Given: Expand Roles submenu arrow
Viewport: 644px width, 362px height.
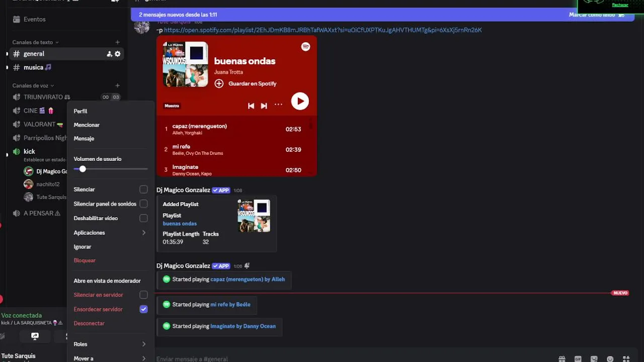Looking at the screenshot, I should 144,344.
